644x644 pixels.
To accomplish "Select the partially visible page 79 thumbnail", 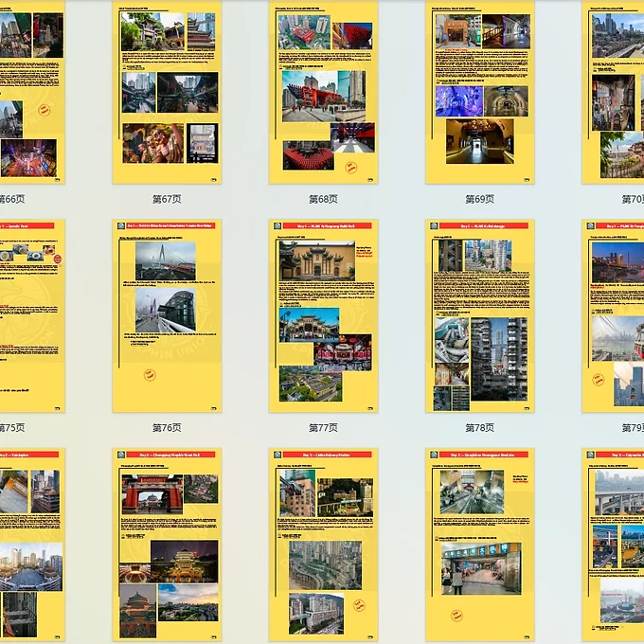I will click(614, 315).
